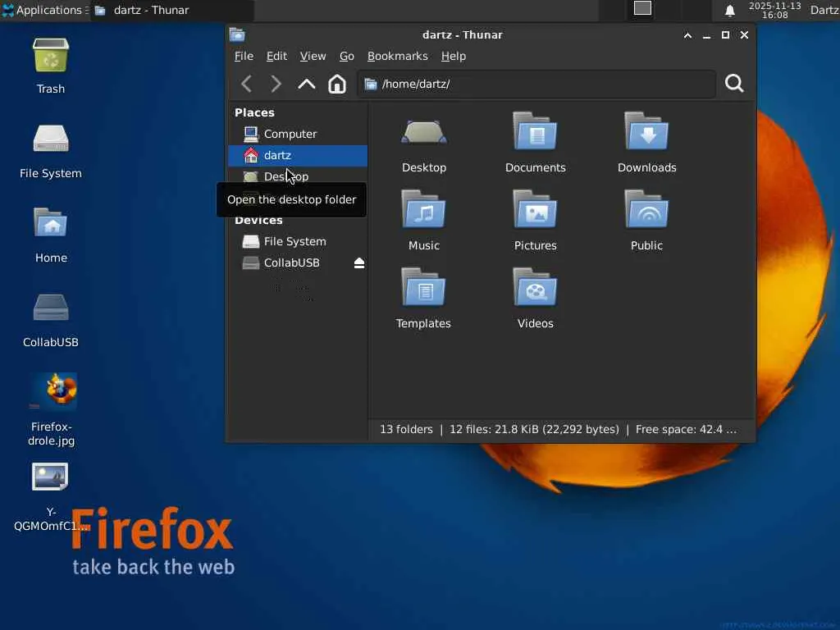Roll up Thunar window with shade button
This screenshot has width=840, height=630.
point(687,35)
